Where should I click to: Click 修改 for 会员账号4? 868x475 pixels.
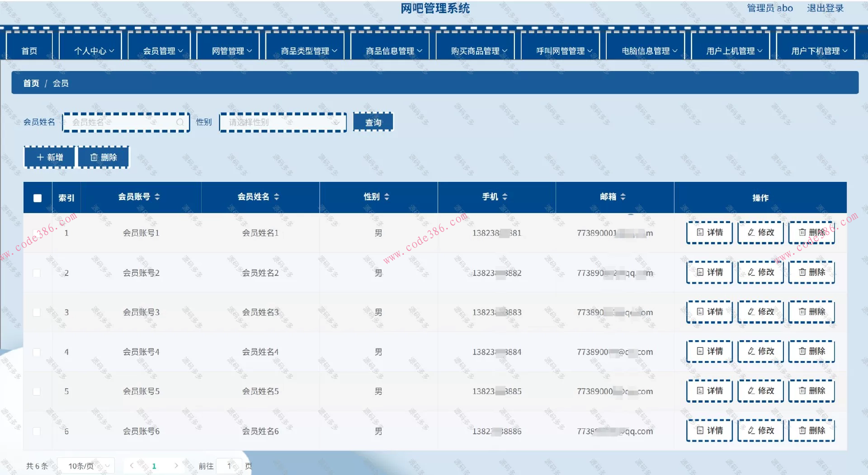click(760, 351)
